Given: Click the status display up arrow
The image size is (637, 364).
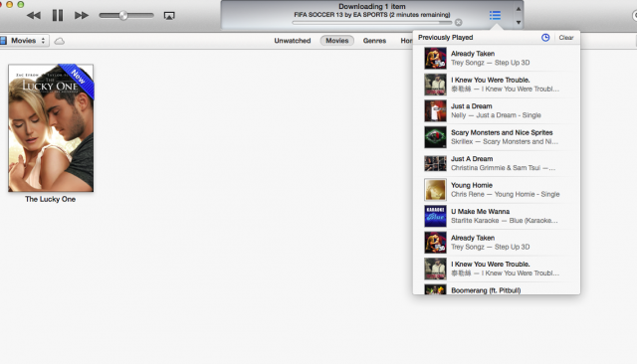Looking at the screenshot, I should (x=519, y=9).
